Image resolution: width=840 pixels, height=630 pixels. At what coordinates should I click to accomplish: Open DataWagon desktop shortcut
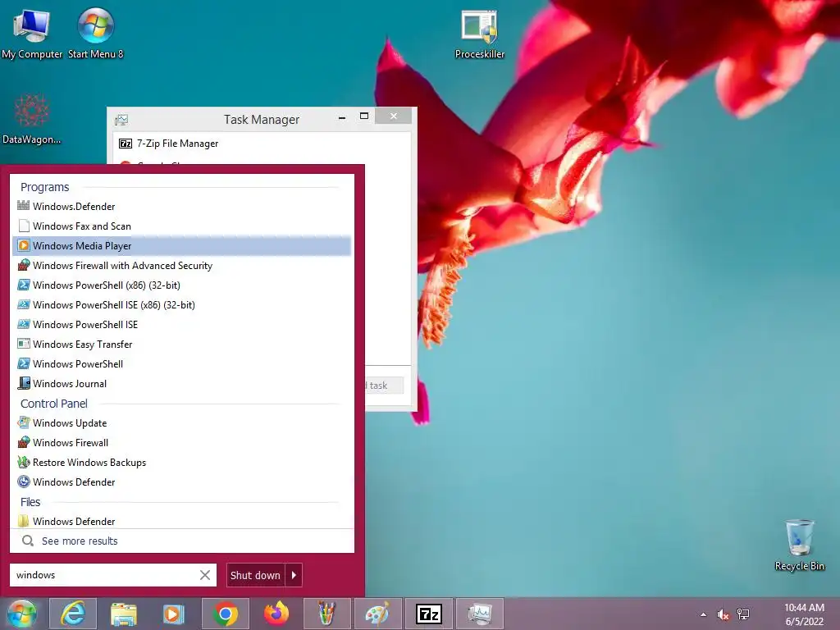[x=32, y=119]
